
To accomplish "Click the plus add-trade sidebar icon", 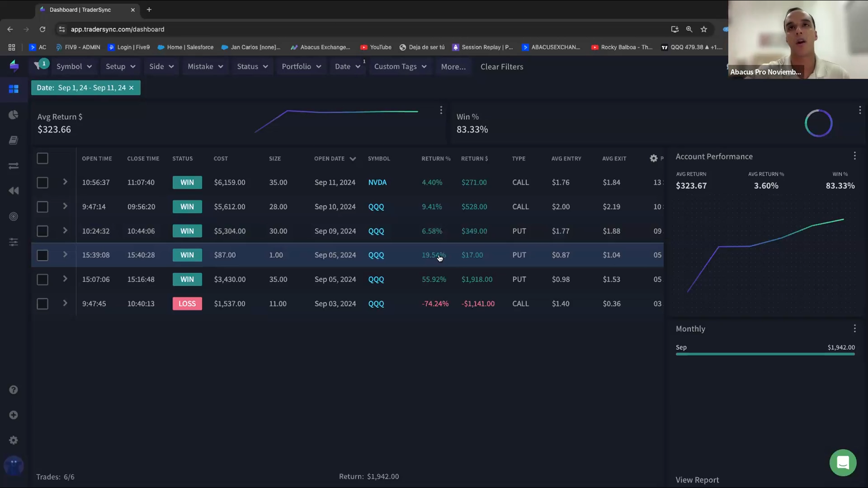I will point(14,415).
